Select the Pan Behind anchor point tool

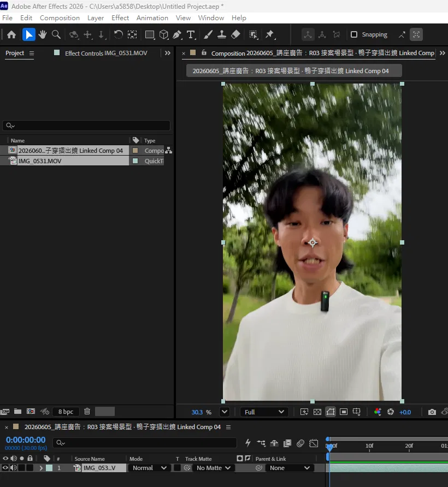(x=132, y=34)
